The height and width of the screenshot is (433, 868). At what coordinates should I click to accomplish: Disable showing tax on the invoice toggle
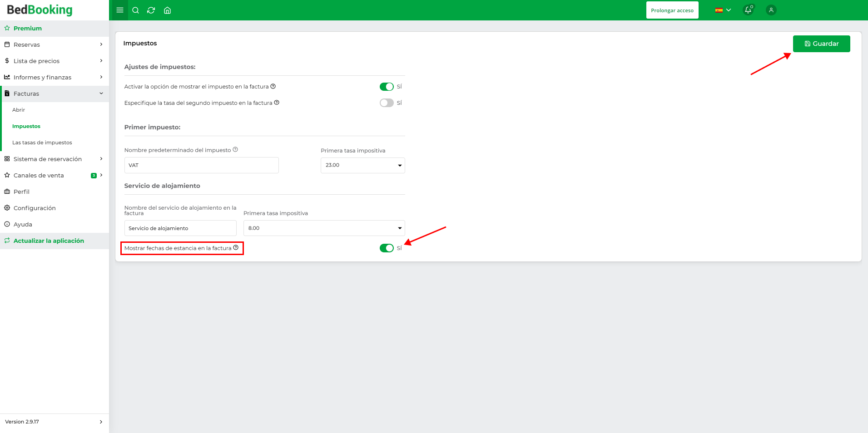387,86
